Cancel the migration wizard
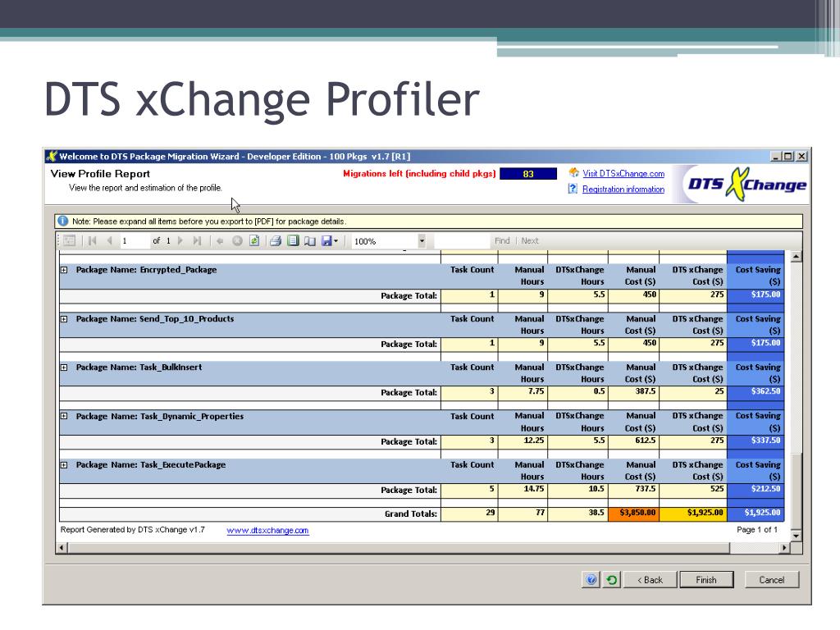Screen dimensions: 840x630 click(771, 580)
